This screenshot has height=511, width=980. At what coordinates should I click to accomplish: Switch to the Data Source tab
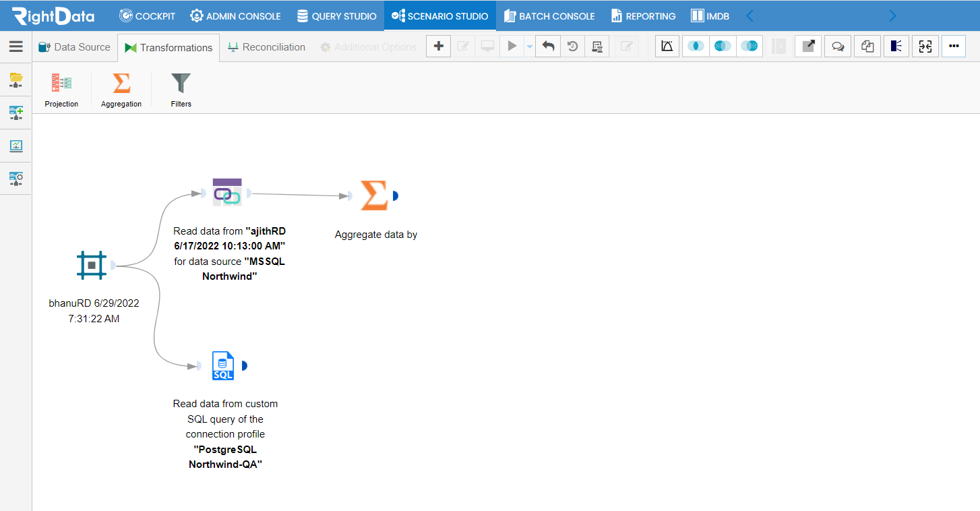click(74, 47)
